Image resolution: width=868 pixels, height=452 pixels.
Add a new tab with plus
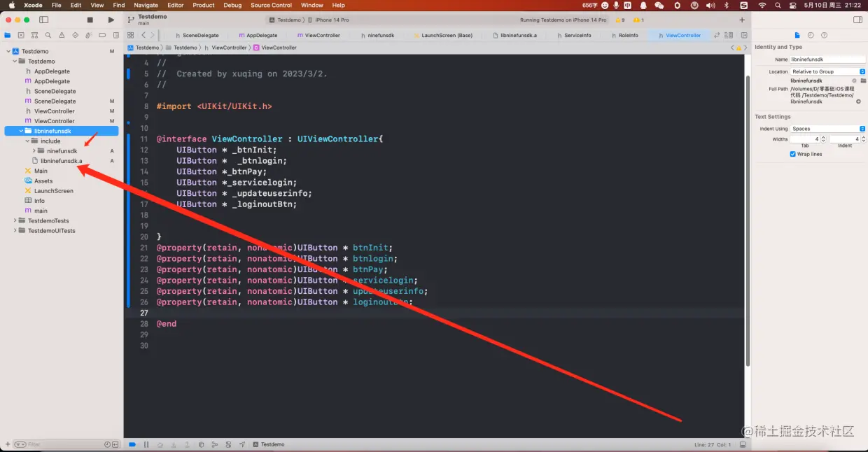[x=742, y=20]
